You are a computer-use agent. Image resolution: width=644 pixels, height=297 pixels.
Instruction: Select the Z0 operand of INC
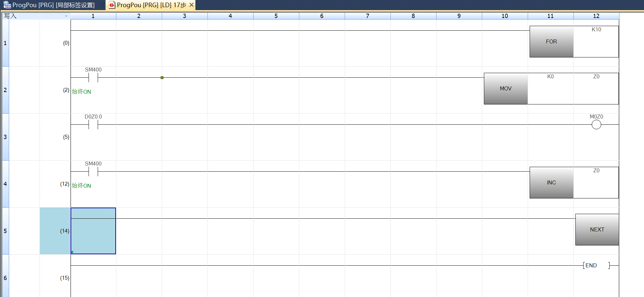(x=596, y=171)
